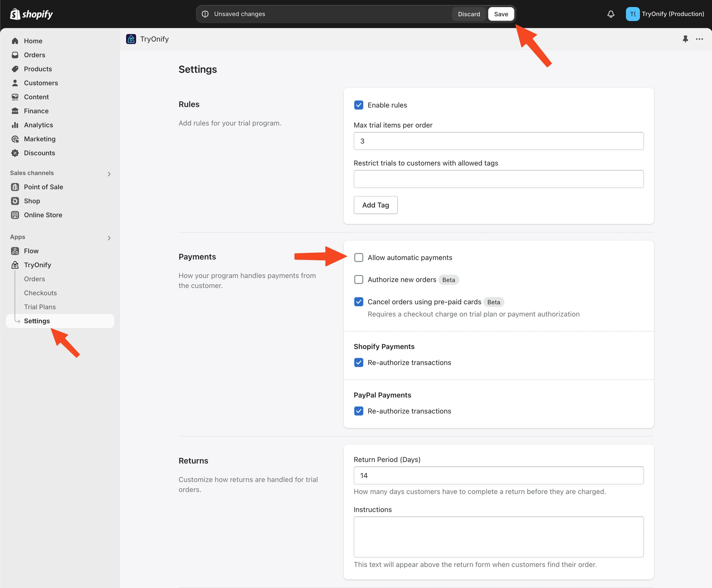Image resolution: width=712 pixels, height=588 pixels.
Task: Open Finance in the sidebar
Action: (x=60, y=111)
